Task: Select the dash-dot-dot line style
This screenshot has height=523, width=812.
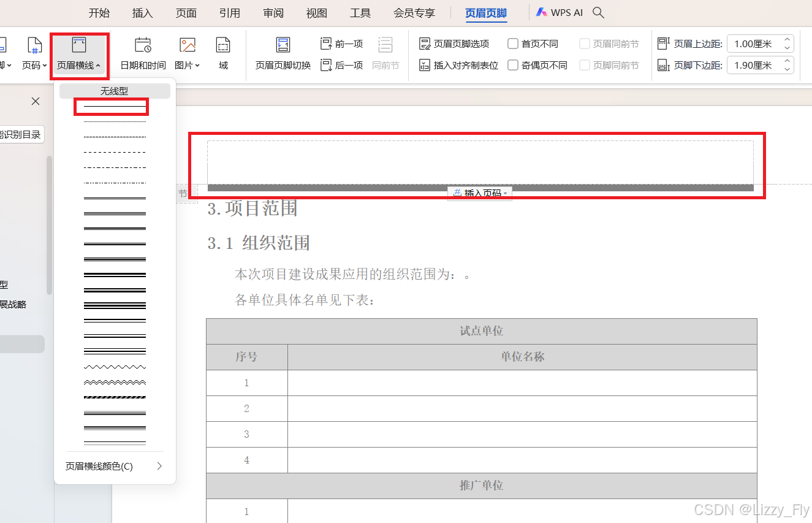Action: 115,183
